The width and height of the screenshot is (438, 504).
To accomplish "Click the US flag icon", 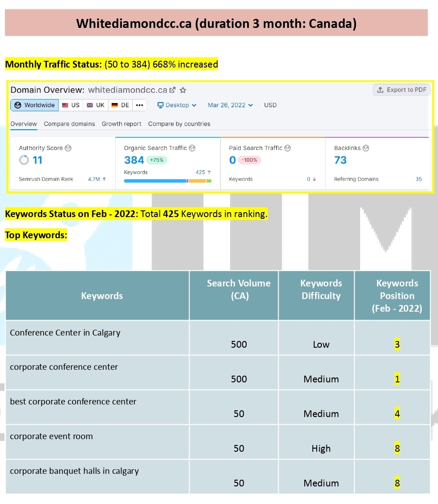I will (x=65, y=105).
